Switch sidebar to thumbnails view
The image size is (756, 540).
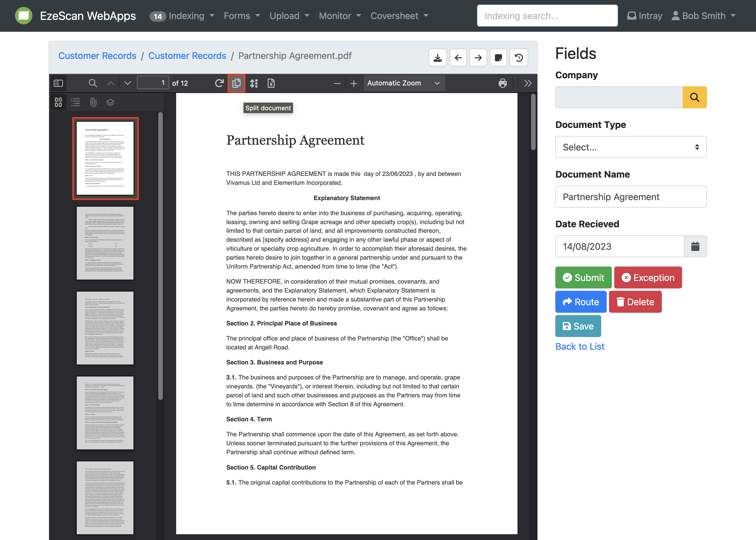(x=58, y=102)
